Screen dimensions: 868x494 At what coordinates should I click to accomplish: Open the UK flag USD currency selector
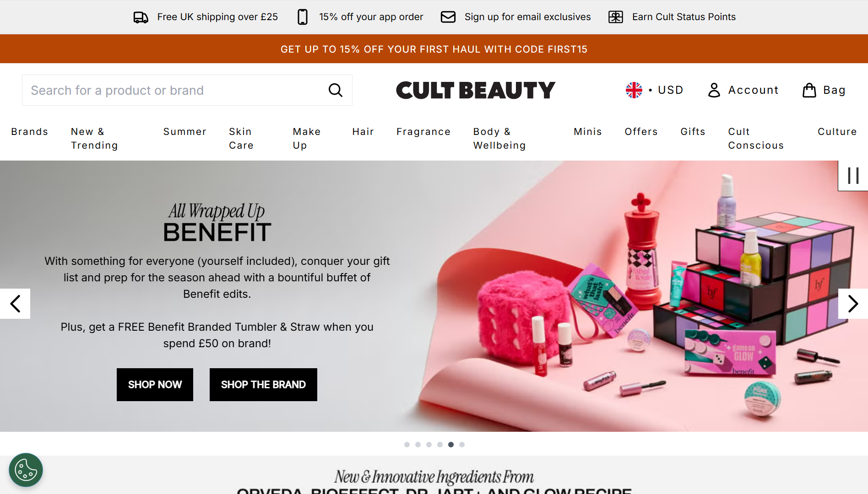(654, 90)
